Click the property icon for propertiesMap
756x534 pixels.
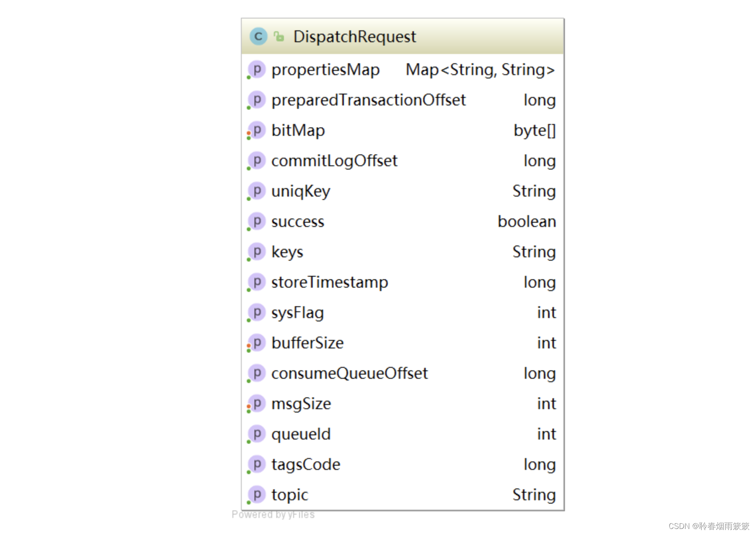click(256, 70)
